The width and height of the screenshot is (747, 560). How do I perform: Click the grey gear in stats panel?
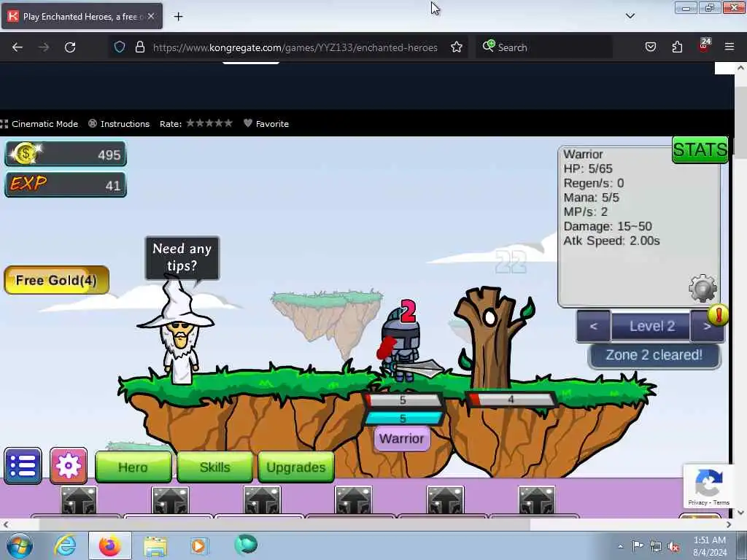[703, 287]
